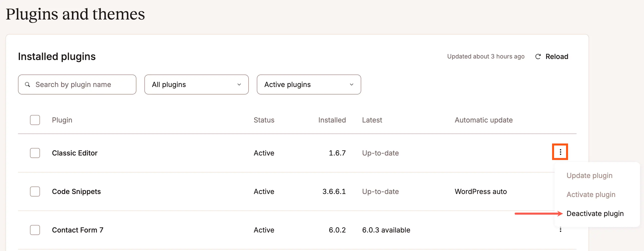644x251 pixels.
Task: Choose Activate plugin from the menu
Action: [x=591, y=194]
